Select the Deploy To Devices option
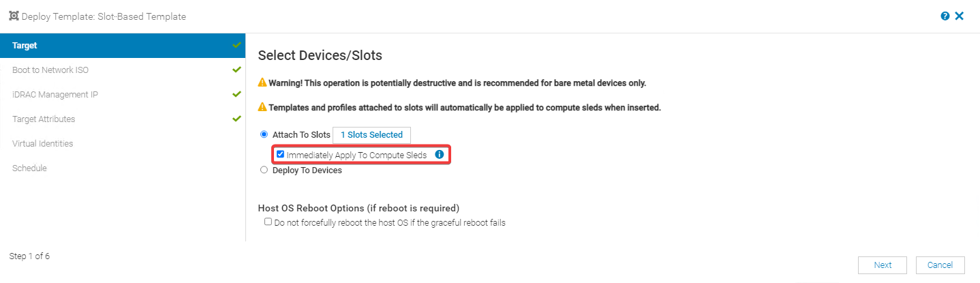 click(264, 170)
